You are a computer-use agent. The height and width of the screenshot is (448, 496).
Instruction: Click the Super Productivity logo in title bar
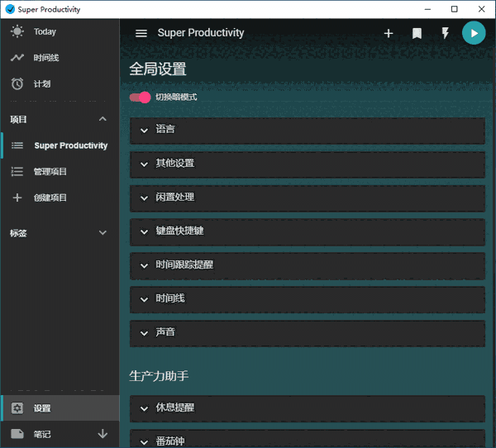(10, 9)
